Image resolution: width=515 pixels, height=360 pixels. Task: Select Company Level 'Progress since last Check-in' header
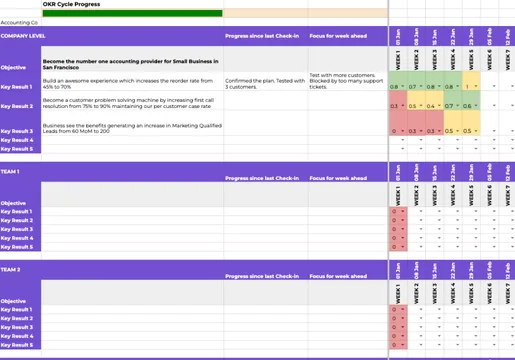pyautogui.click(x=262, y=36)
